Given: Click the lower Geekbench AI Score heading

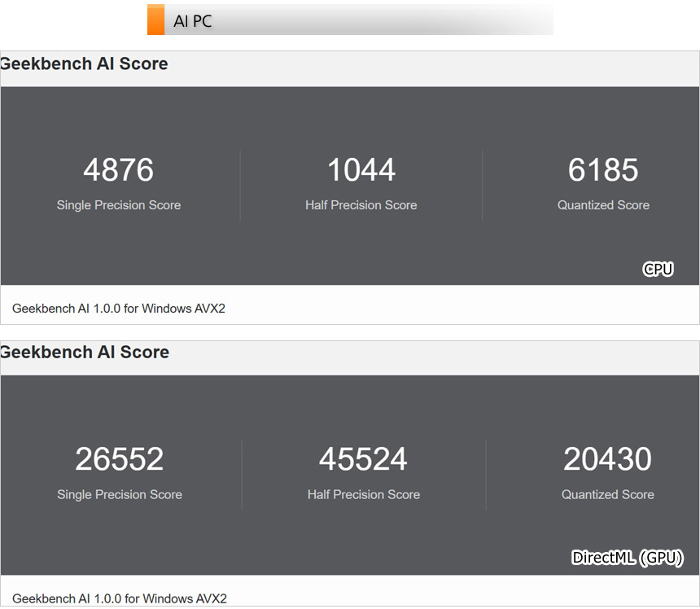Looking at the screenshot, I should tap(85, 353).
